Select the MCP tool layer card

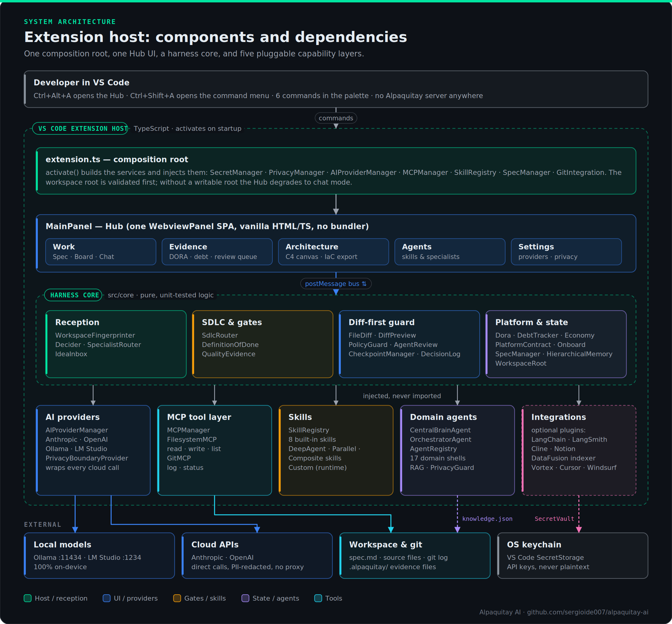[214, 450]
